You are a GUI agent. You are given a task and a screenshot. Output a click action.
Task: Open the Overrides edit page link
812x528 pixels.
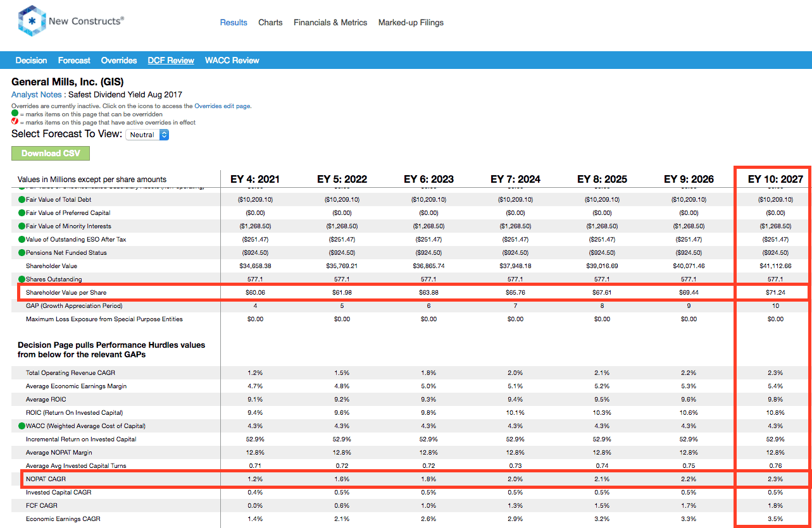[223, 106]
